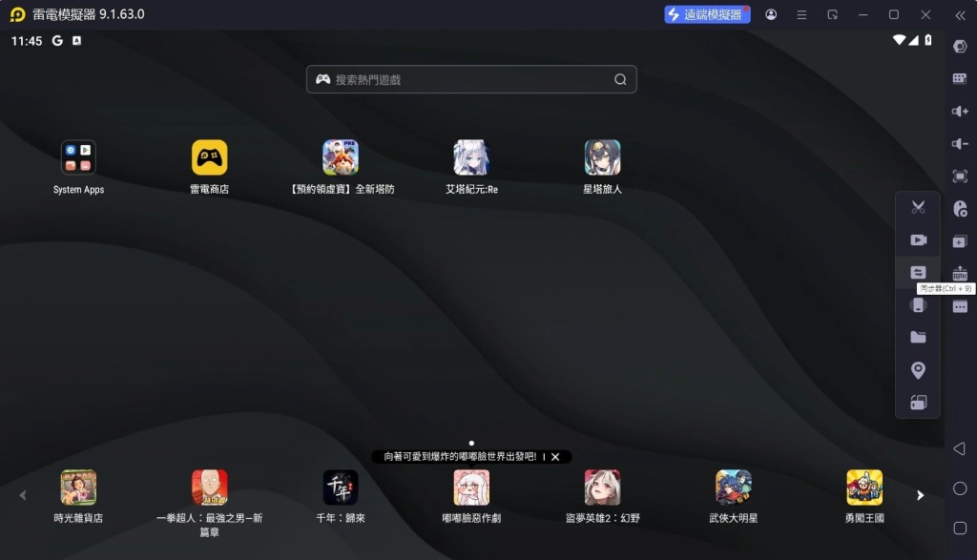This screenshot has width=977, height=560.
Task: Open the multi-instance manager icon
Action: [x=960, y=241]
